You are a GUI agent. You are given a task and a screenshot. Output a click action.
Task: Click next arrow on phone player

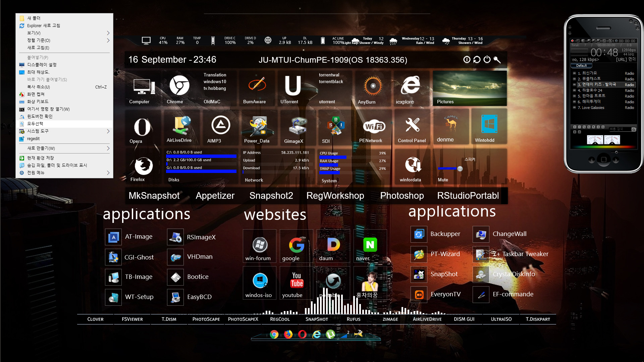click(x=616, y=160)
